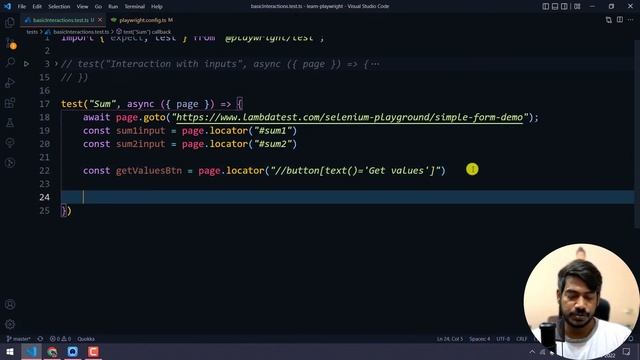Click the VS Code logo in title bar
The image size is (640, 360).
point(7,6)
